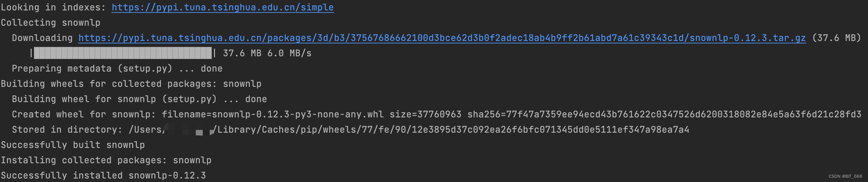Click the download progress bar
Screen dimensions: 868x182
click(x=123, y=53)
